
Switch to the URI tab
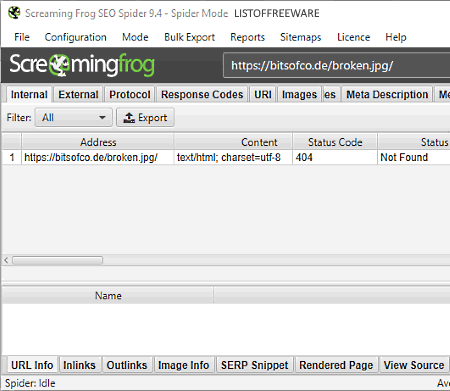pos(263,95)
